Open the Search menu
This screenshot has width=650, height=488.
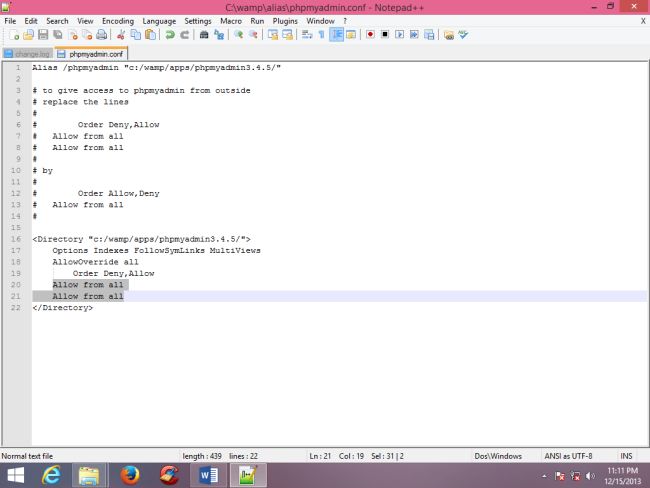click(57, 21)
